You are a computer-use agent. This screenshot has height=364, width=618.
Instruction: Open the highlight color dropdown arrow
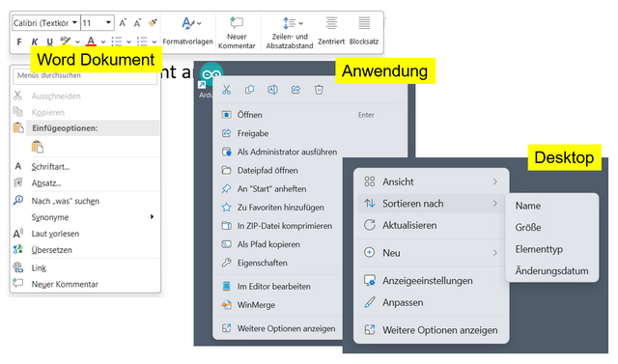(x=77, y=42)
